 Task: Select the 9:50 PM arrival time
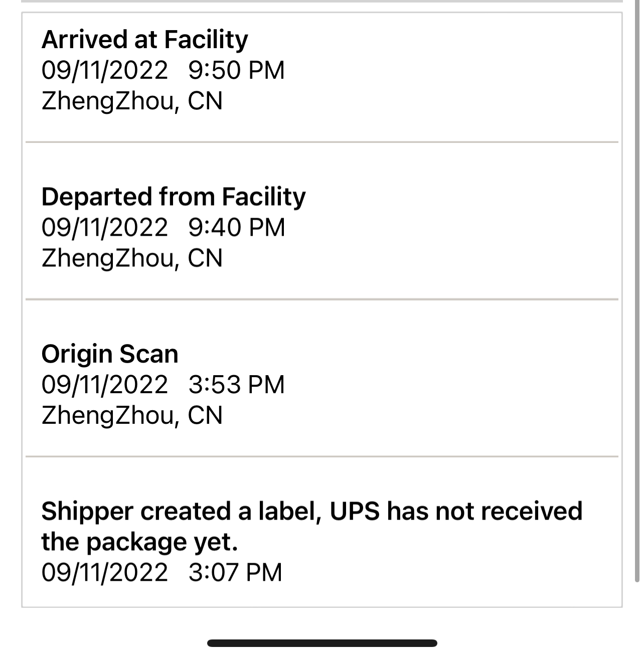pos(236,70)
